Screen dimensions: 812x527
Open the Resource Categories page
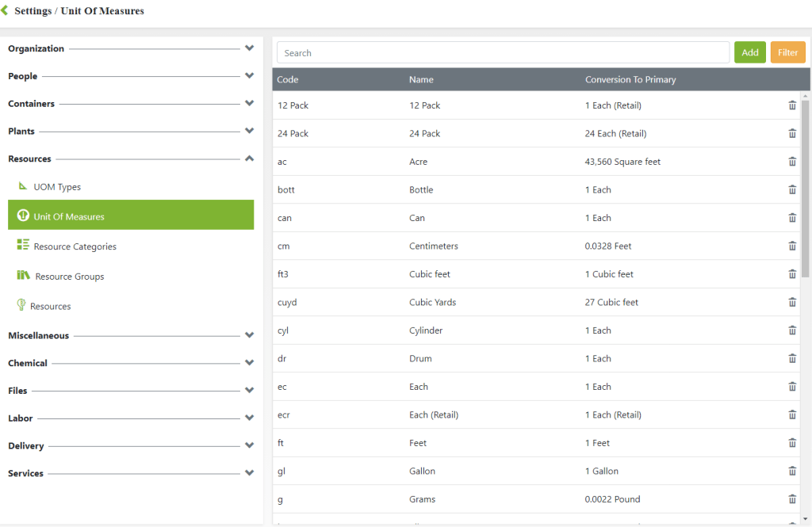tap(75, 246)
